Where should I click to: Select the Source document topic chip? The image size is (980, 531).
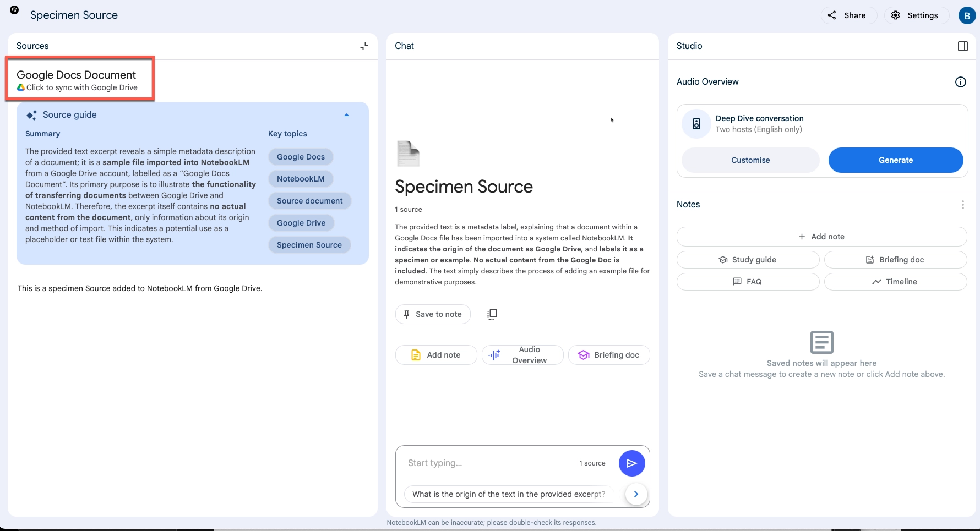(309, 201)
